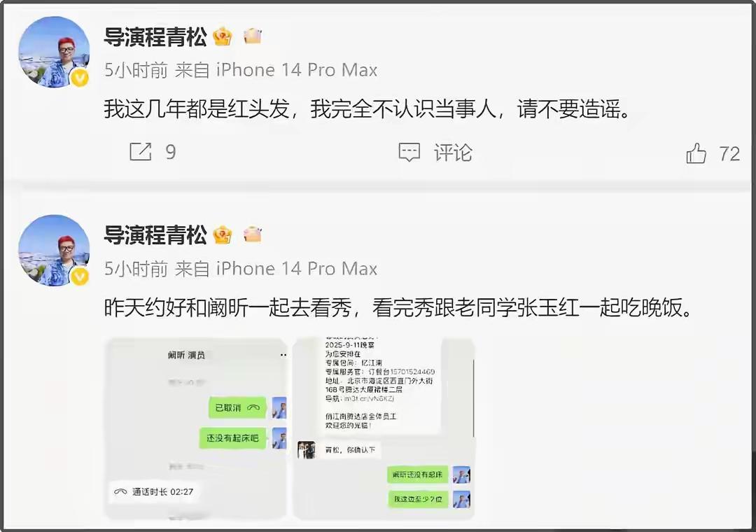Image resolution: width=756 pixels, height=532 pixels.
Task: Open the right reservation chat screenshot
Action: point(384,429)
